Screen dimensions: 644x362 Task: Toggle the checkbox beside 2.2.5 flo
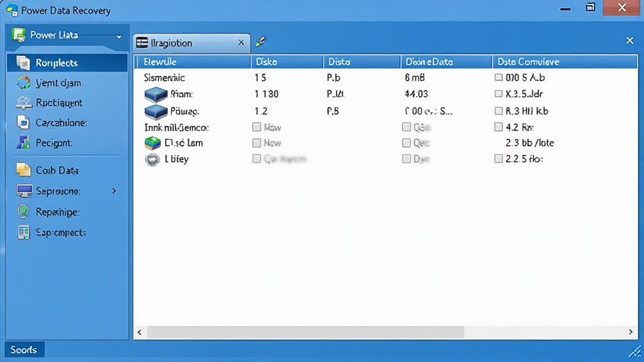point(498,158)
